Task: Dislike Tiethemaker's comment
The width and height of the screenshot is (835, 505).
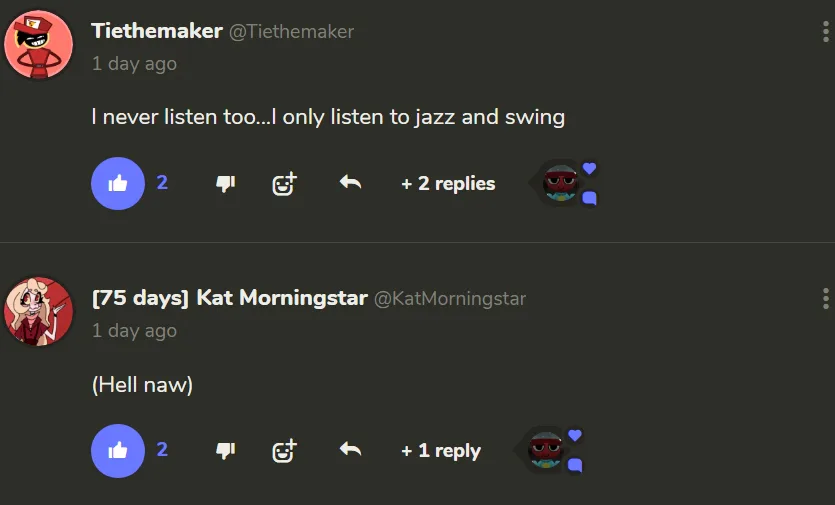Action: pos(225,184)
